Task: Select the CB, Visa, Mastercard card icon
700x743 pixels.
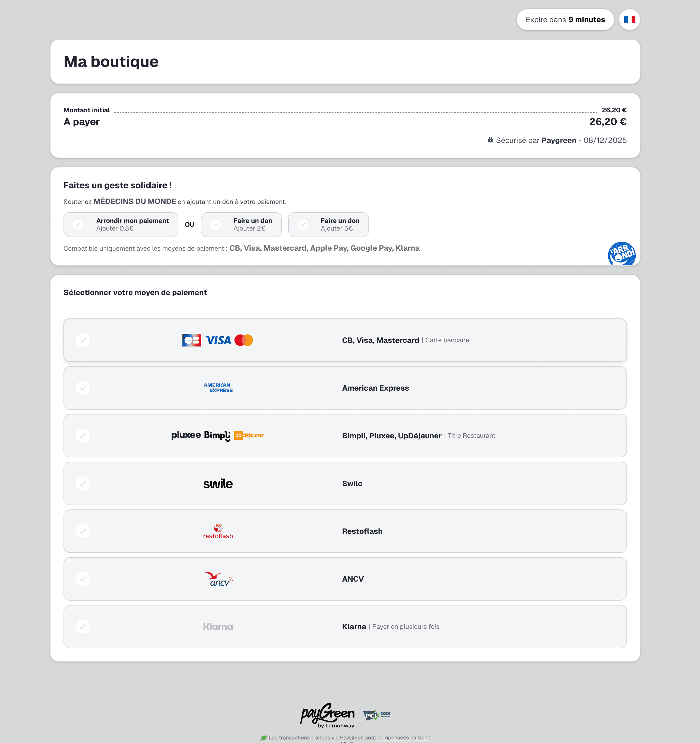Action: click(218, 340)
